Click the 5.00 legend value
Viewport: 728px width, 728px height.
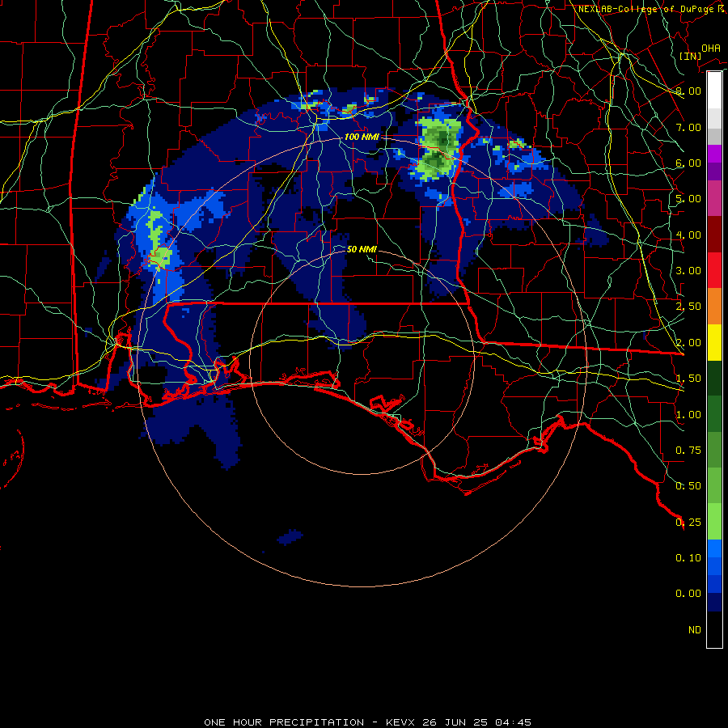coord(688,199)
